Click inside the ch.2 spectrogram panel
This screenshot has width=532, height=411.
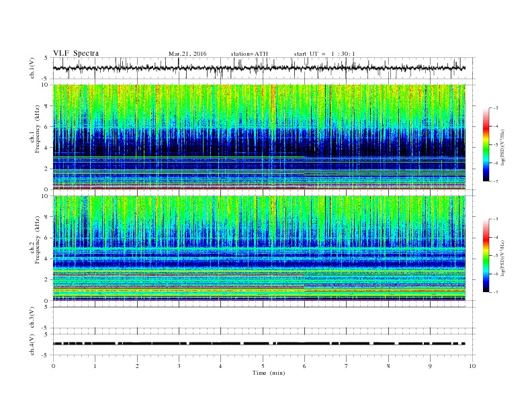(x=259, y=248)
